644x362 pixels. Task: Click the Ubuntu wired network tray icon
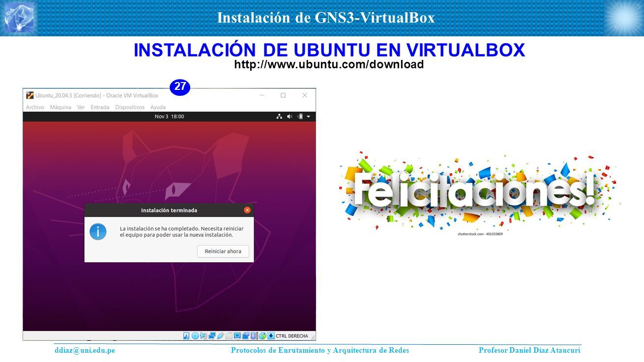coord(279,116)
